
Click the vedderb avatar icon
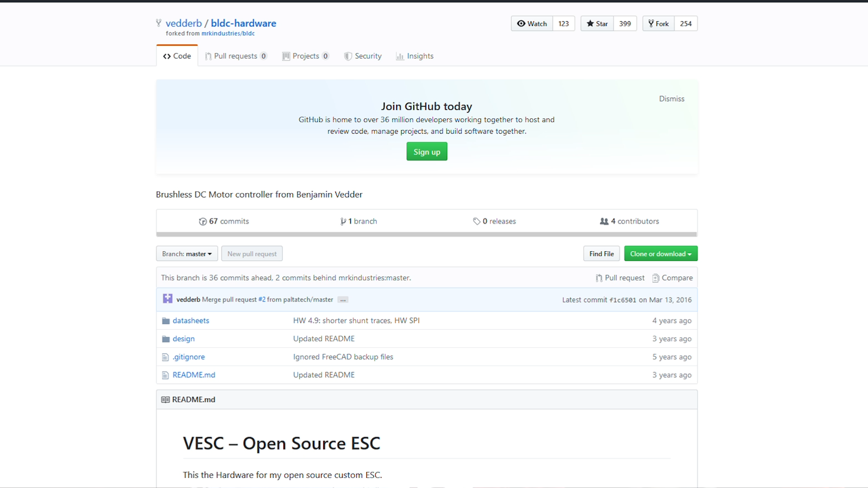(x=168, y=299)
